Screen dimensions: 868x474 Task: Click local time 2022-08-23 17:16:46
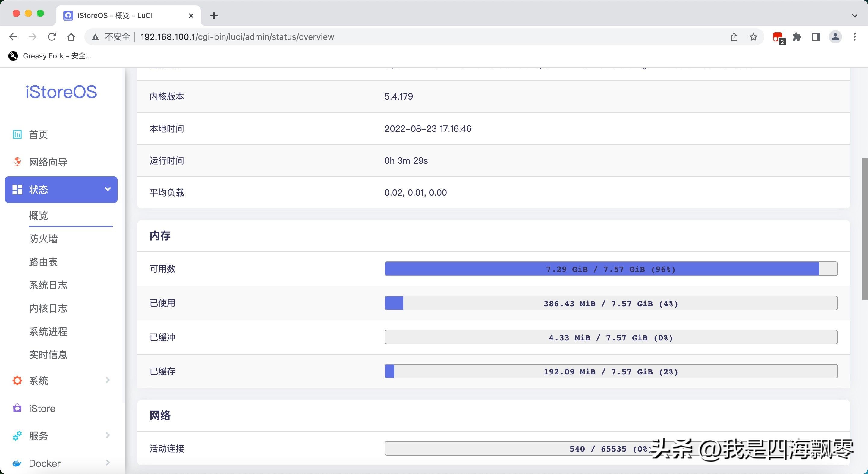coord(428,128)
